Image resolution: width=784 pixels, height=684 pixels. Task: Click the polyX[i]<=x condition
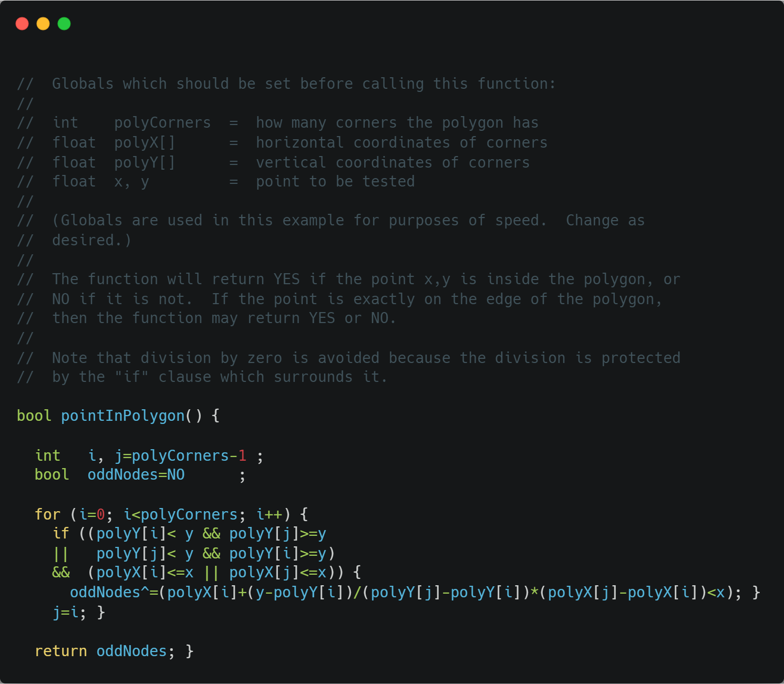[x=145, y=573]
